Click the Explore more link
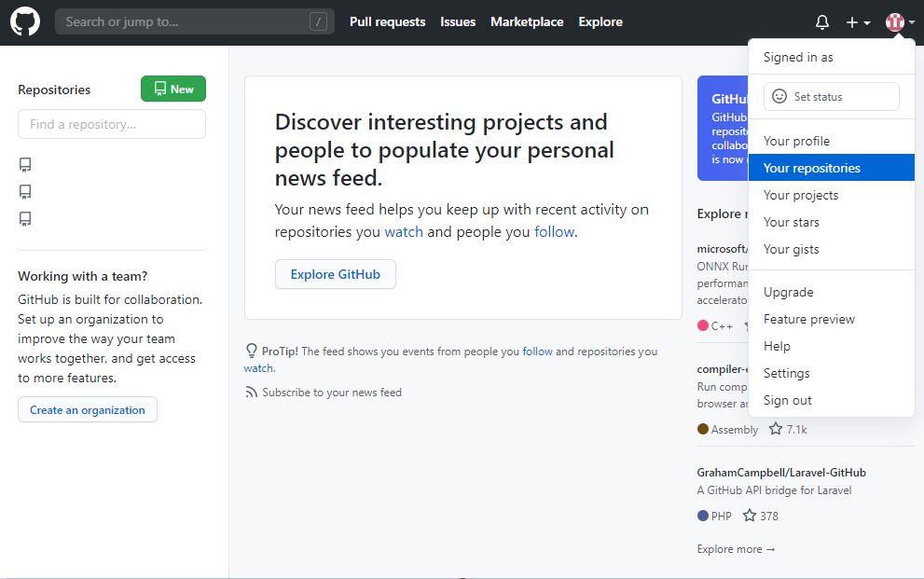924x579 pixels. tap(736, 549)
